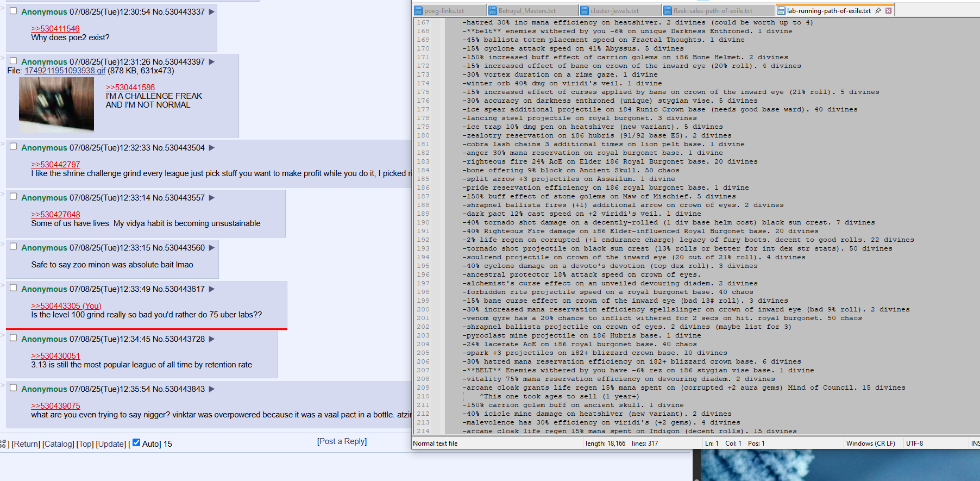Expand the post menu arrow for No.530443560
Image resolution: width=980 pixels, height=481 pixels.
click(212, 248)
